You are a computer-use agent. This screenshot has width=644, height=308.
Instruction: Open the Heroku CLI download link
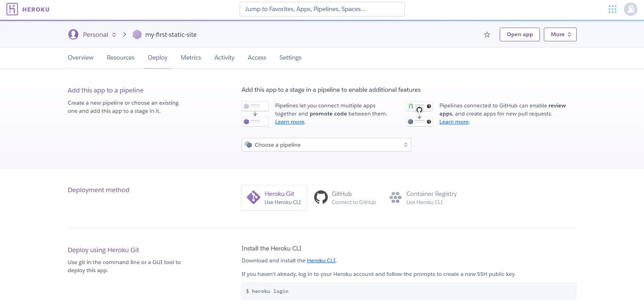(321, 260)
